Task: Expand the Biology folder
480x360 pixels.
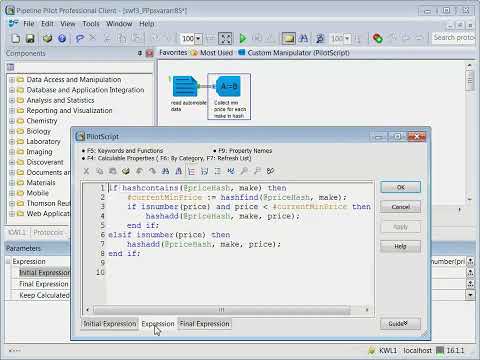Action: click(12, 132)
